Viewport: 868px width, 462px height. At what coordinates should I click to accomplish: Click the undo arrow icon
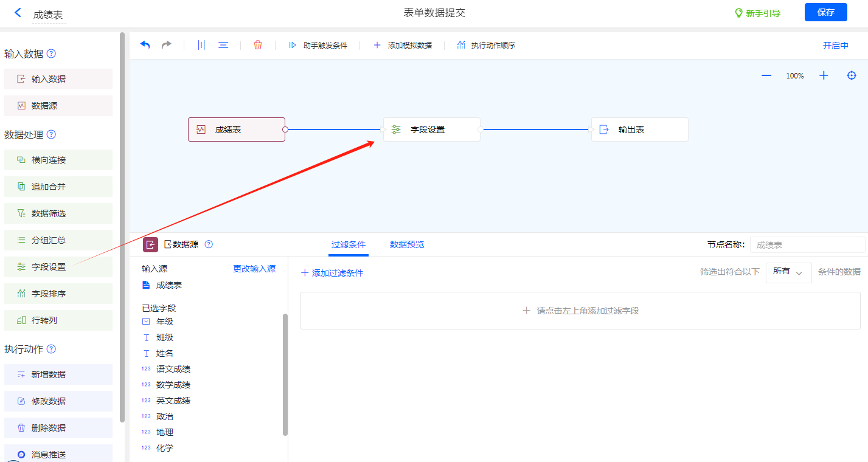click(x=145, y=45)
